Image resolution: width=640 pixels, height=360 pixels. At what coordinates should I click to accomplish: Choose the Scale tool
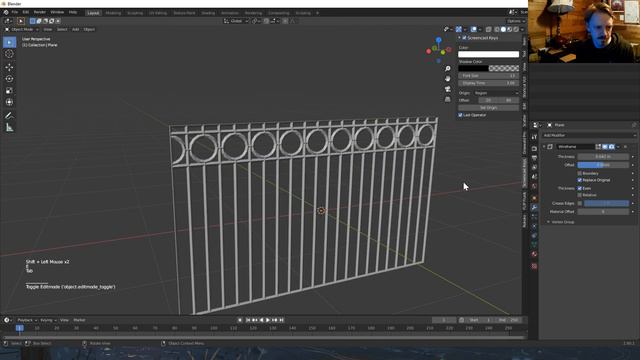click(x=9, y=91)
